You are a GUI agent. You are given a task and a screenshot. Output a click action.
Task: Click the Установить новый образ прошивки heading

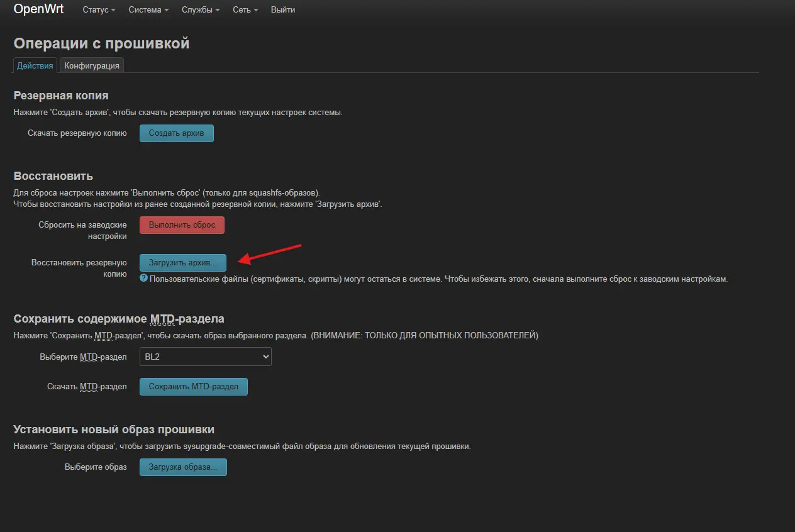click(x=114, y=429)
